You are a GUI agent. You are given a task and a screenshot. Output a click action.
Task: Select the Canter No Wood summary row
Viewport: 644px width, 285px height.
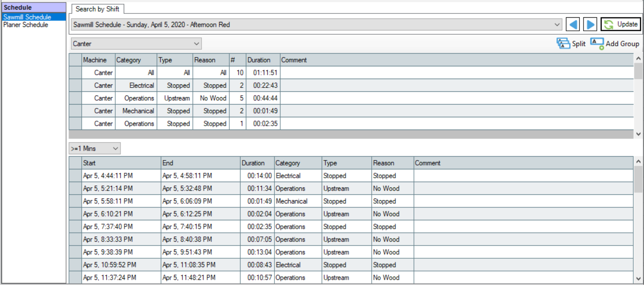pos(75,98)
